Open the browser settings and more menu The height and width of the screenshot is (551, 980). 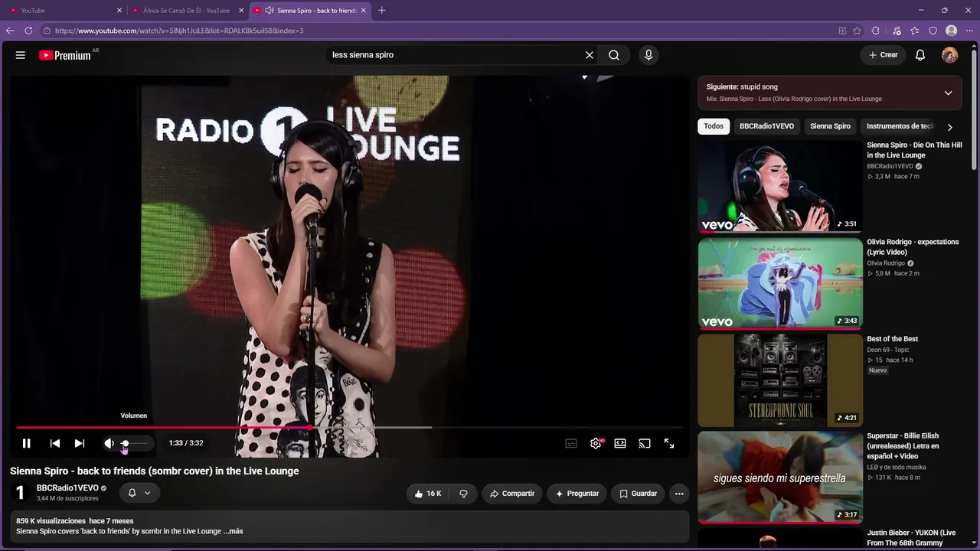(970, 31)
